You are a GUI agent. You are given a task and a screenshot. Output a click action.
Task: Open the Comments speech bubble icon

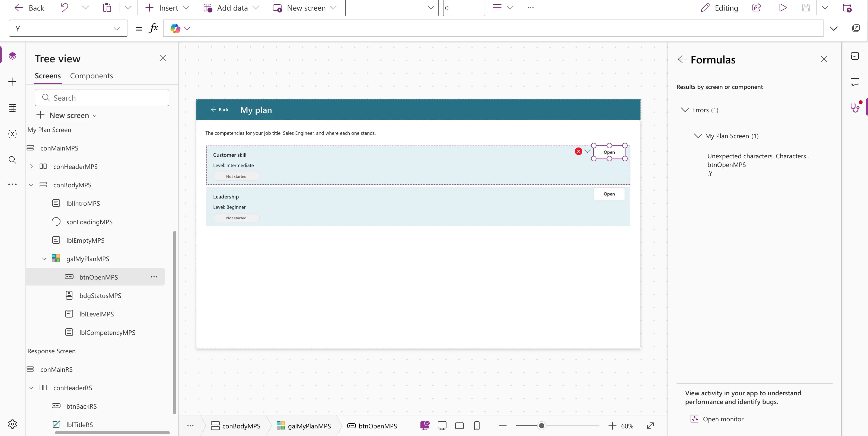(855, 82)
